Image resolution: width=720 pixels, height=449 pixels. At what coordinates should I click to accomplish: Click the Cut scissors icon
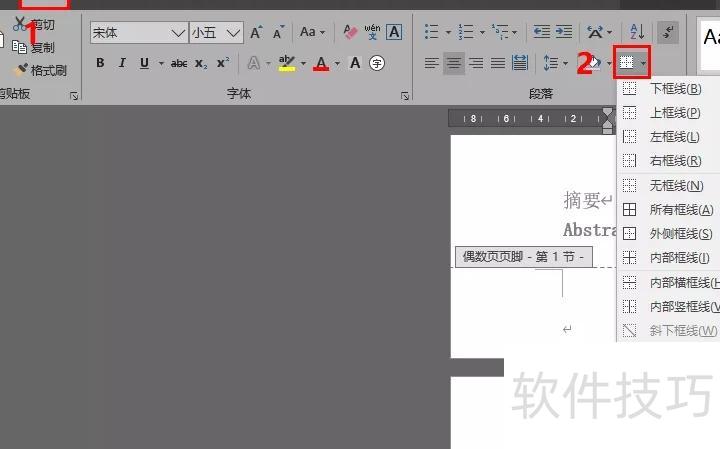19,24
